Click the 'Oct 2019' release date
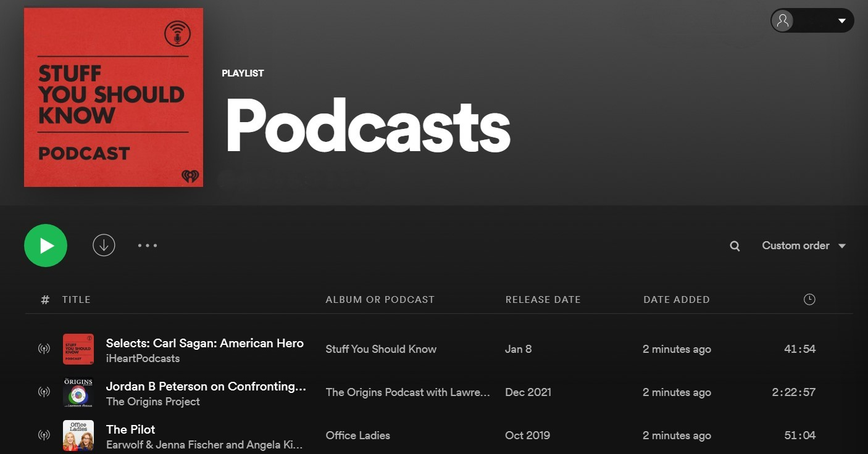Image resolution: width=868 pixels, height=454 pixels. coord(527,435)
